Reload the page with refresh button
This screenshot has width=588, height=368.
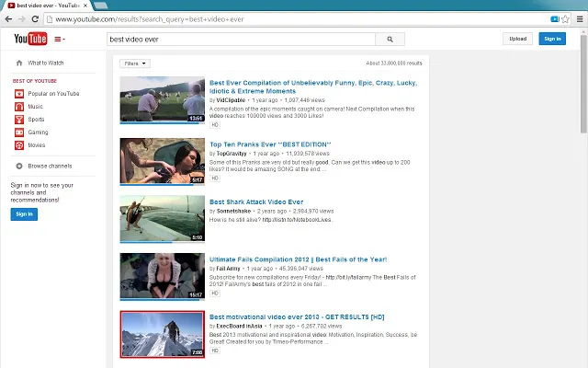click(x=35, y=19)
